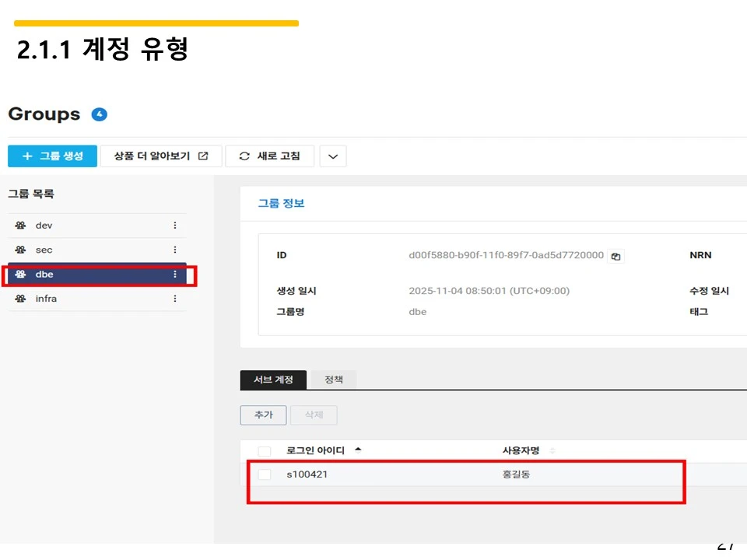Click the group icon beside dev

tap(19, 225)
